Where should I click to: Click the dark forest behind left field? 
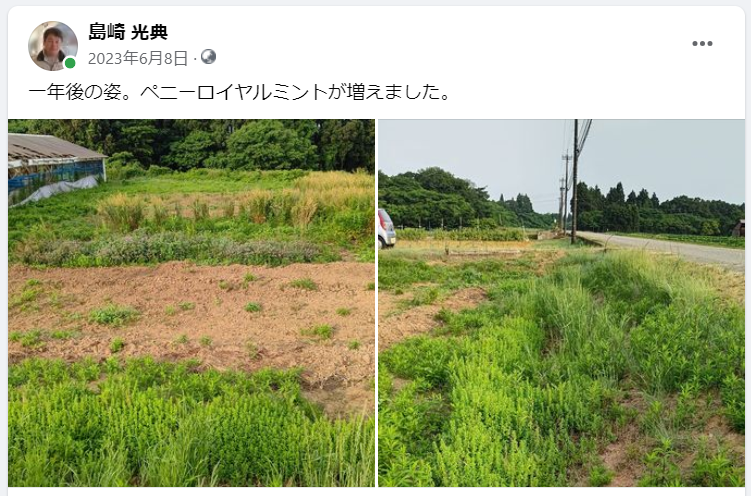point(216,144)
